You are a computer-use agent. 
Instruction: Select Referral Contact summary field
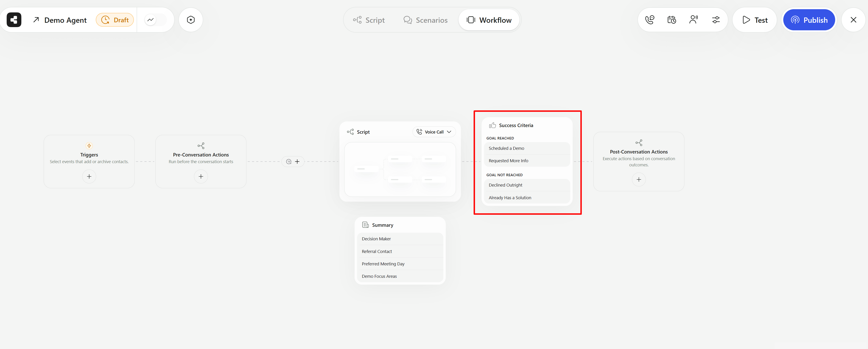coord(400,252)
